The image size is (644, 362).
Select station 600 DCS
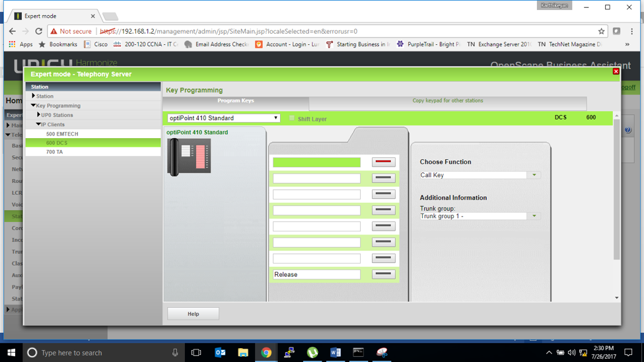[x=93, y=143]
